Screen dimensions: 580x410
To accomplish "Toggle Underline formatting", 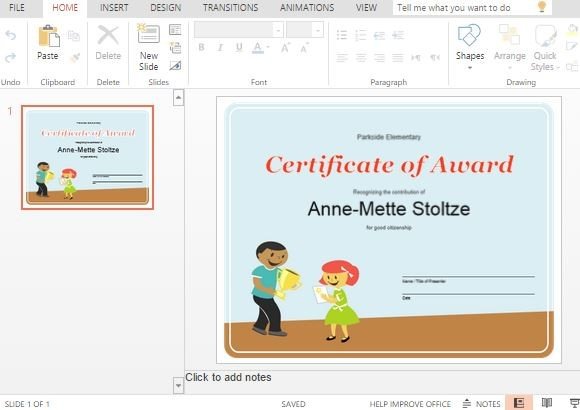I will coord(239,47).
